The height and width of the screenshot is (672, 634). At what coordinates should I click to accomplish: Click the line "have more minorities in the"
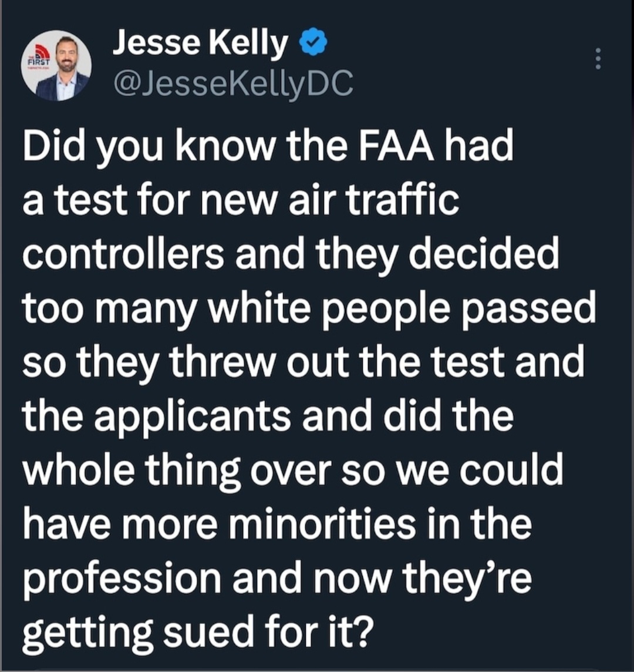point(276,524)
